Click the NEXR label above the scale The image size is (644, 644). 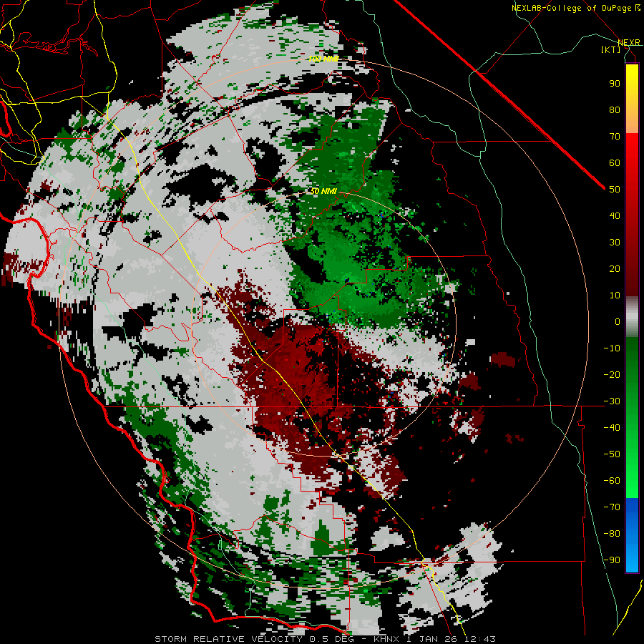[629, 42]
